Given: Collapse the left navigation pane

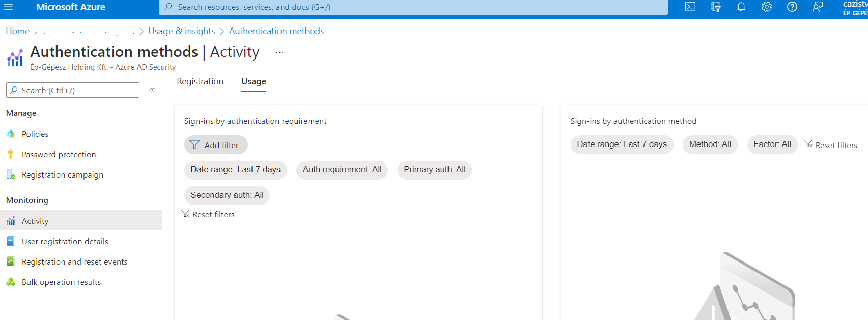Looking at the screenshot, I should (152, 90).
